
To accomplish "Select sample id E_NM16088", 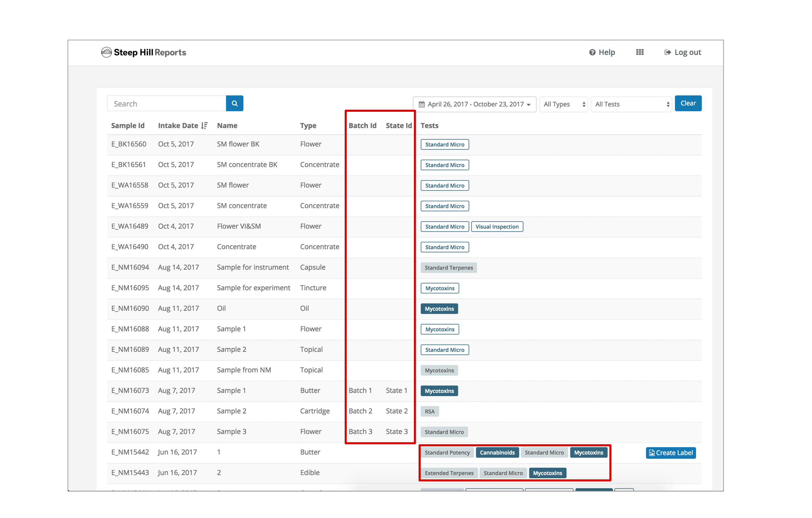I will [130, 329].
